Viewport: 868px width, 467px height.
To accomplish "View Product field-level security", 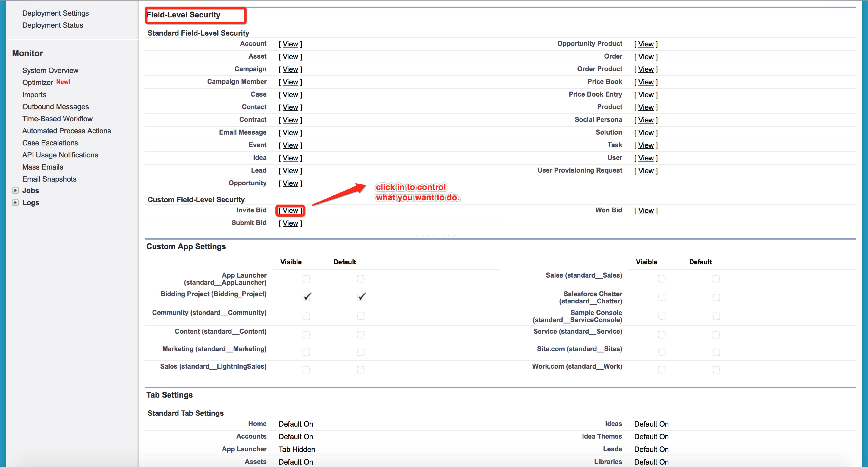I will (x=646, y=107).
